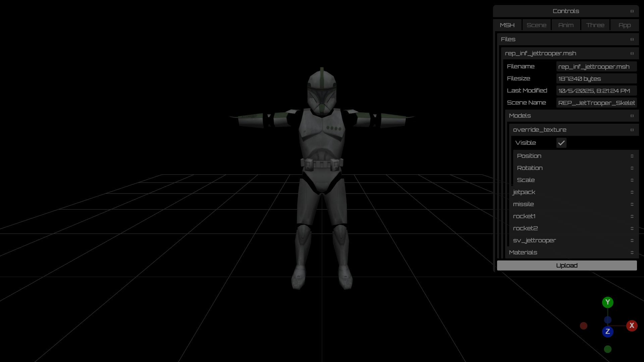The width and height of the screenshot is (644, 362).
Task: Collapse the rep_inf_jettrooper.msh file folder
Action: point(632,53)
